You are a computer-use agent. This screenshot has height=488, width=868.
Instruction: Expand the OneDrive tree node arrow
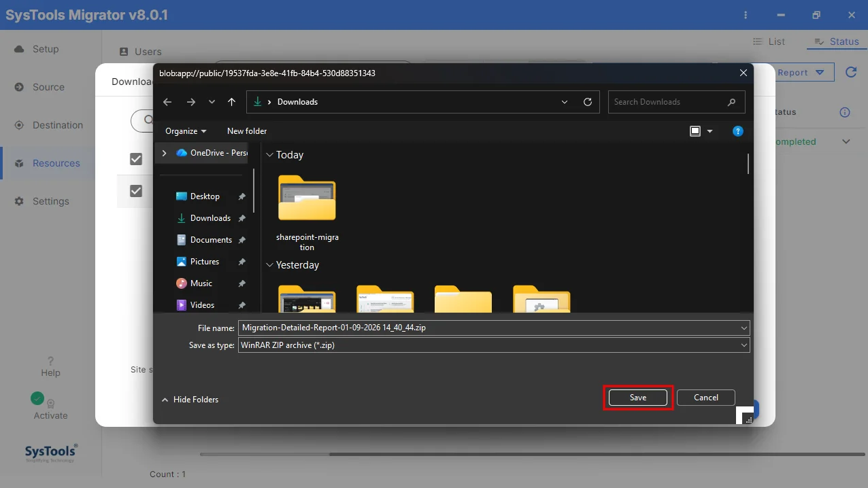click(164, 153)
